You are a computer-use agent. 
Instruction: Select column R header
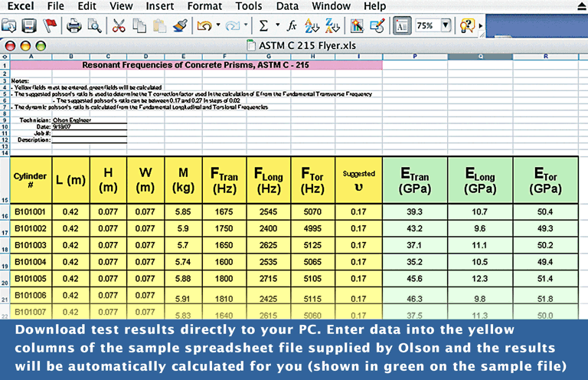tap(546, 57)
